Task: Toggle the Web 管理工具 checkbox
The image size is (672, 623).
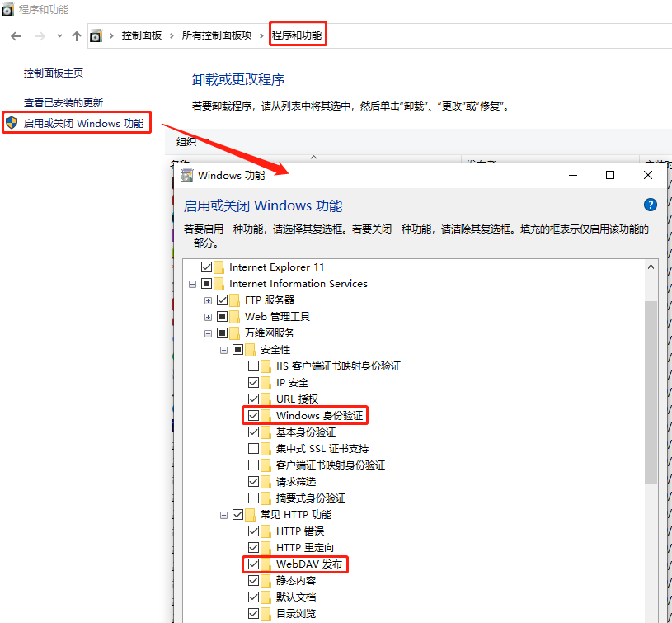Action: pos(222,317)
